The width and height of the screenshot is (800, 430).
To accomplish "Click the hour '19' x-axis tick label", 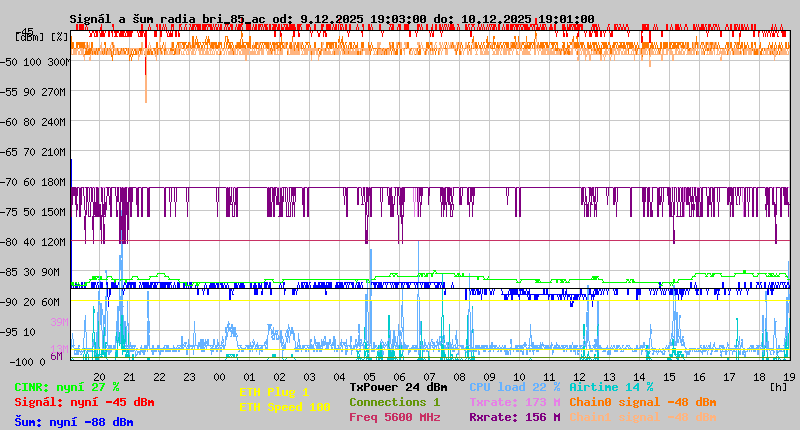I will tap(789, 377).
